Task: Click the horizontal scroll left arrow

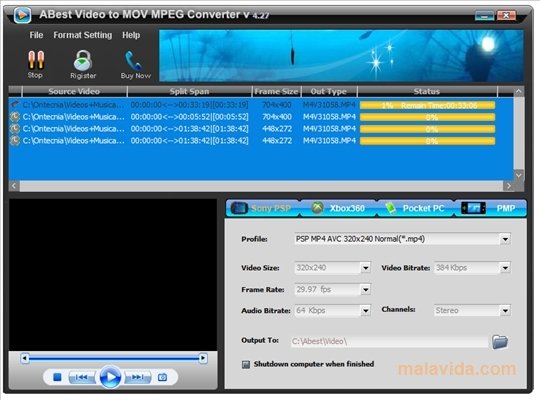Action: (14, 186)
